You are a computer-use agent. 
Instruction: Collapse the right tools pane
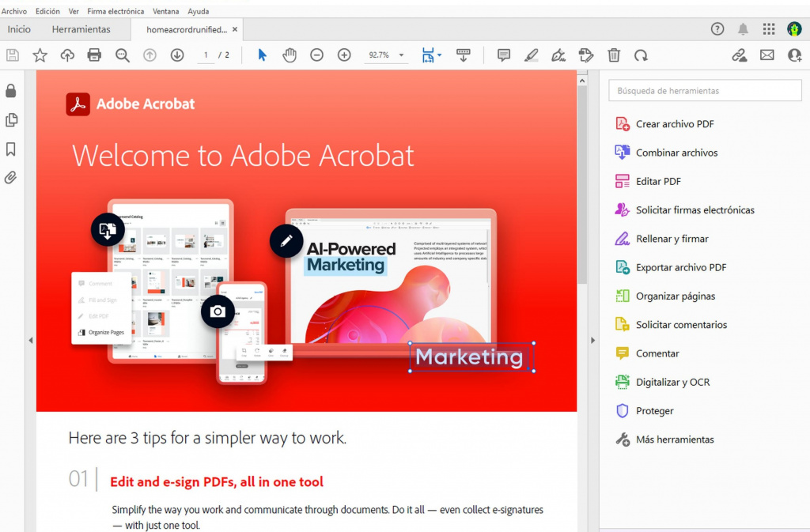(592, 341)
